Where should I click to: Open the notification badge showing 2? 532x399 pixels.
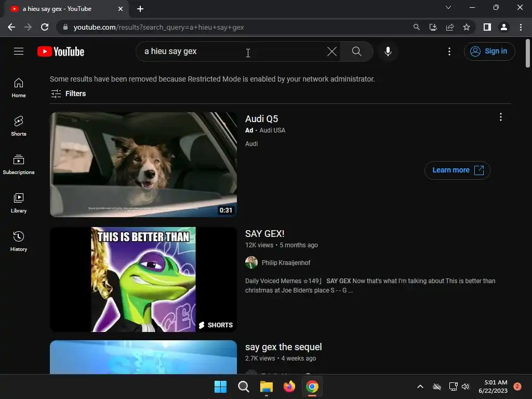(517, 387)
